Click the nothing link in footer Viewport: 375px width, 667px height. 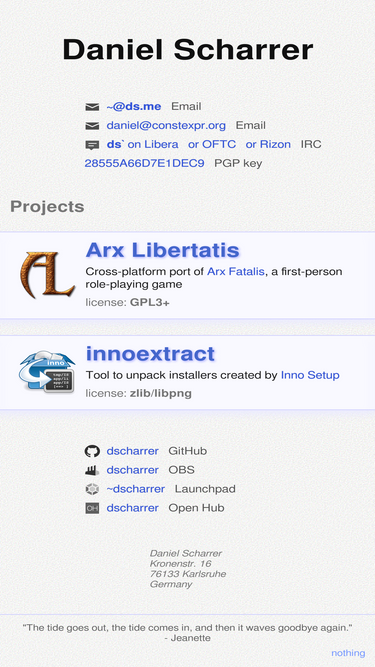pyautogui.click(x=348, y=653)
